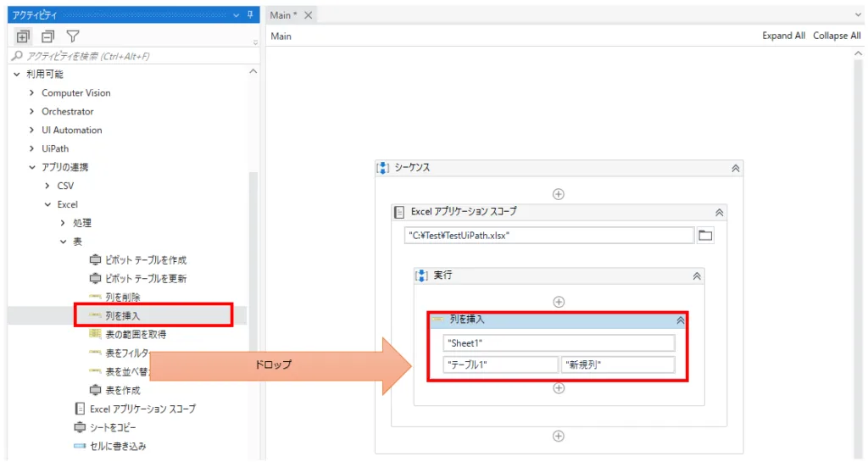Image resolution: width=868 pixels, height=462 pixels.
Task: Collapse the 実行 container with chevron
Action: click(x=697, y=276)
